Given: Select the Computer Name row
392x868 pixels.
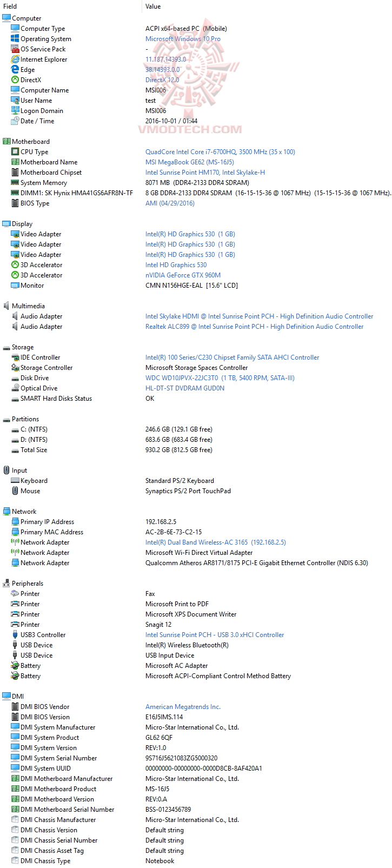Looking at the screenshot, I should click(196, 90).
